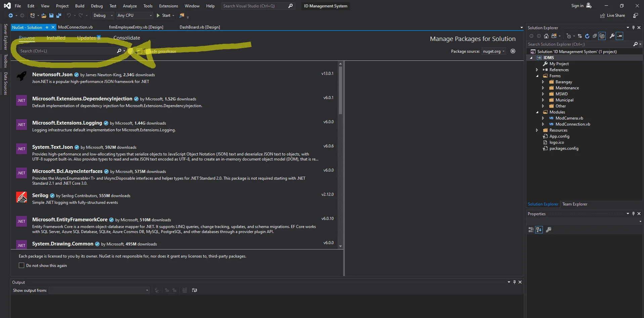Click the Find in Files toolbar icon
This screenshot has height=318, width=644.
point(182,15)
